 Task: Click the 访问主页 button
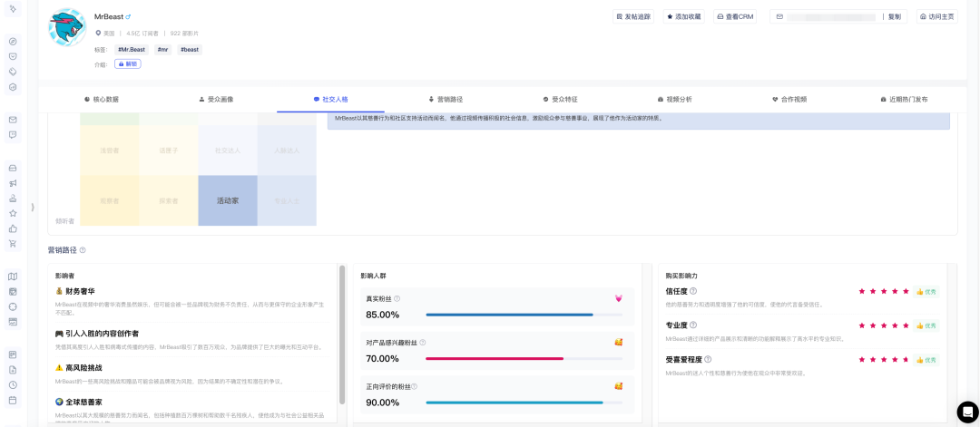(937, 17)
